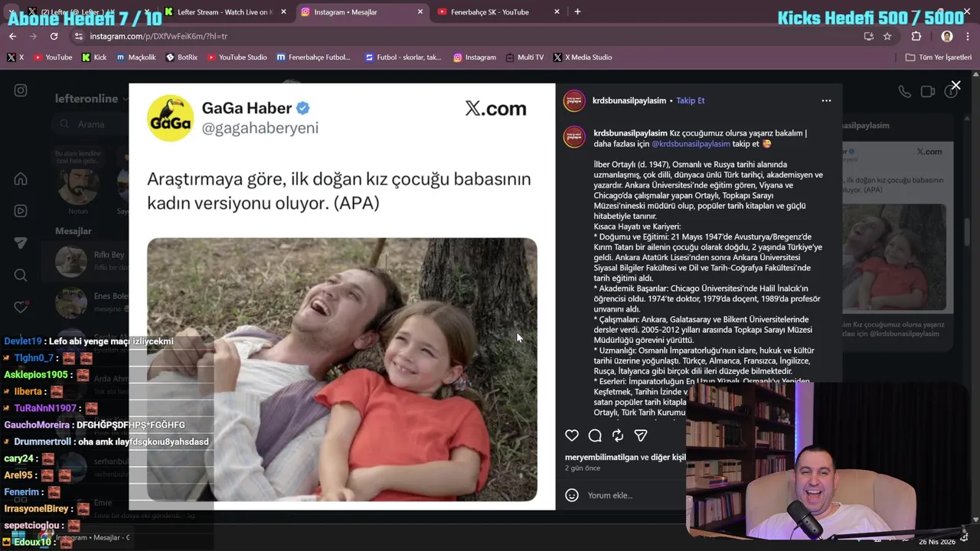The width and height of the screenshot is (980, 551).
Task: Start a voice call with phone icon
Action: coord(905,91)
